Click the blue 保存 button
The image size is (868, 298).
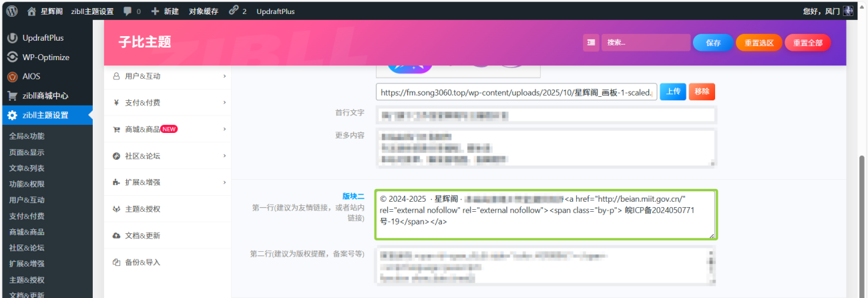(x=712, y=43)
